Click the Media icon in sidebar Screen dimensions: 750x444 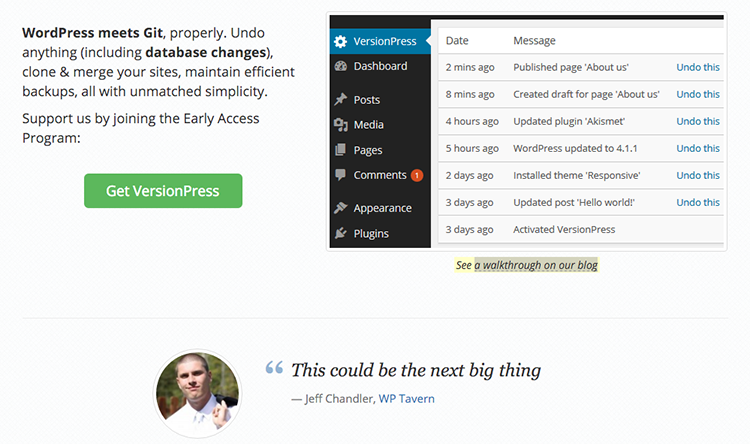pyautogui.click(x=340, y=125)
